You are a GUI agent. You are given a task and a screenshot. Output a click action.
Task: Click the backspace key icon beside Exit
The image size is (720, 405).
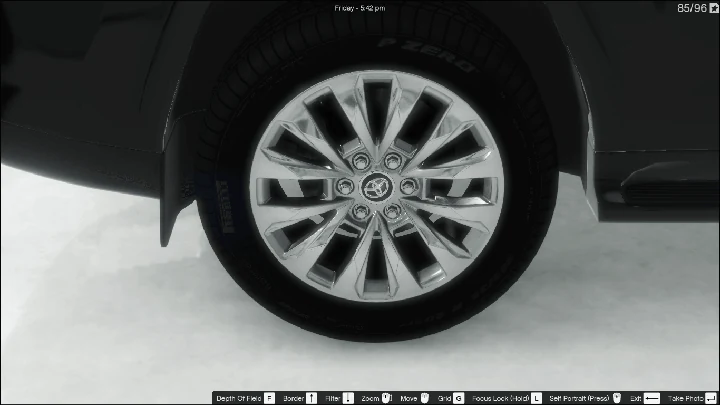coord(652,398)
